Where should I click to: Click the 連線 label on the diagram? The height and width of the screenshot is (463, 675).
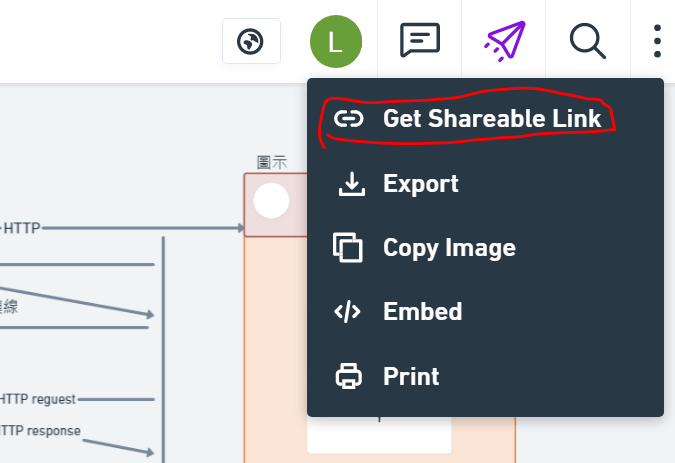point(9,306)
